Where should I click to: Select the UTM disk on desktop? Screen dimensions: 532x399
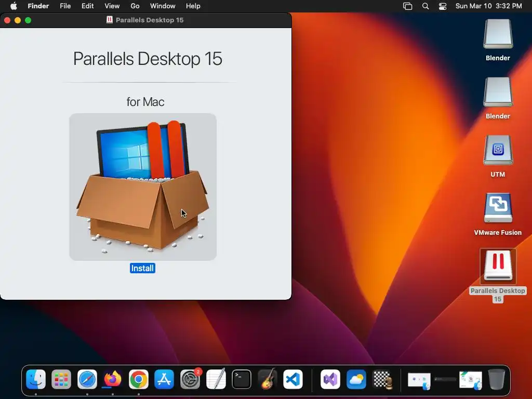pos(498,150)
